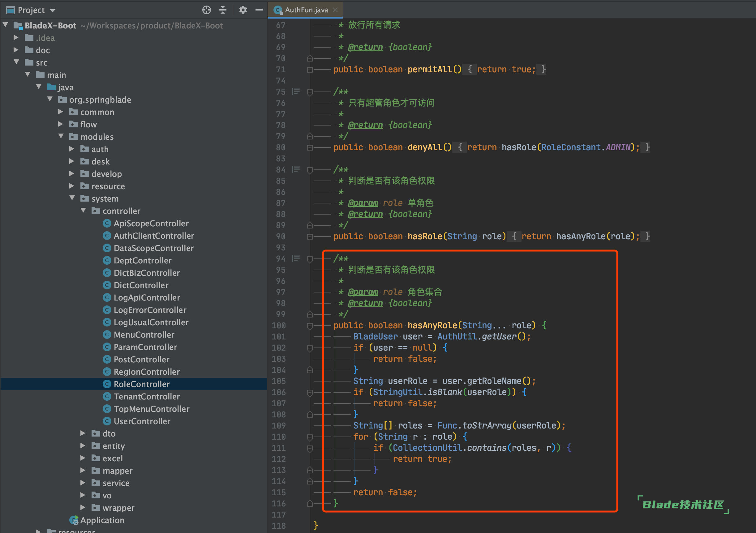Expand the entity package
756x533 pixels.
[83, 445]
